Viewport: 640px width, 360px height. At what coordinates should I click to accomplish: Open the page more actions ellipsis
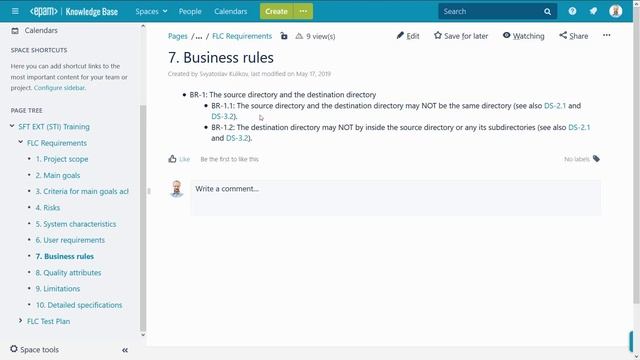pyautogui.click(x=607, y=36)
